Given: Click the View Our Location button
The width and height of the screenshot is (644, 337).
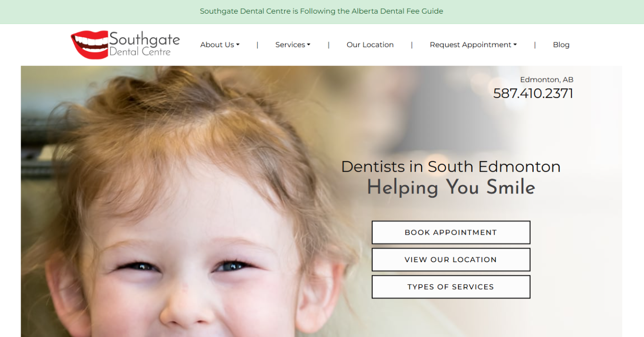Looking at the screenshot, I should click(x=451, y=260).
